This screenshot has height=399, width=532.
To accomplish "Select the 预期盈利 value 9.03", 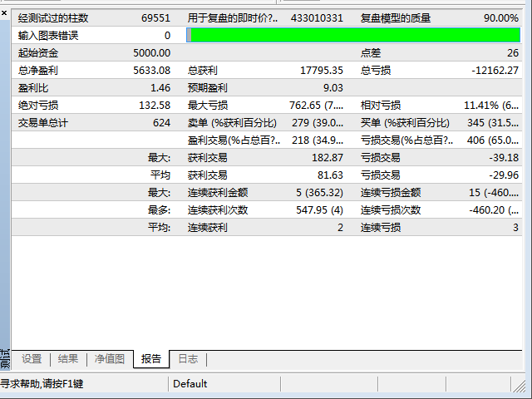I will tap(333, 88).
